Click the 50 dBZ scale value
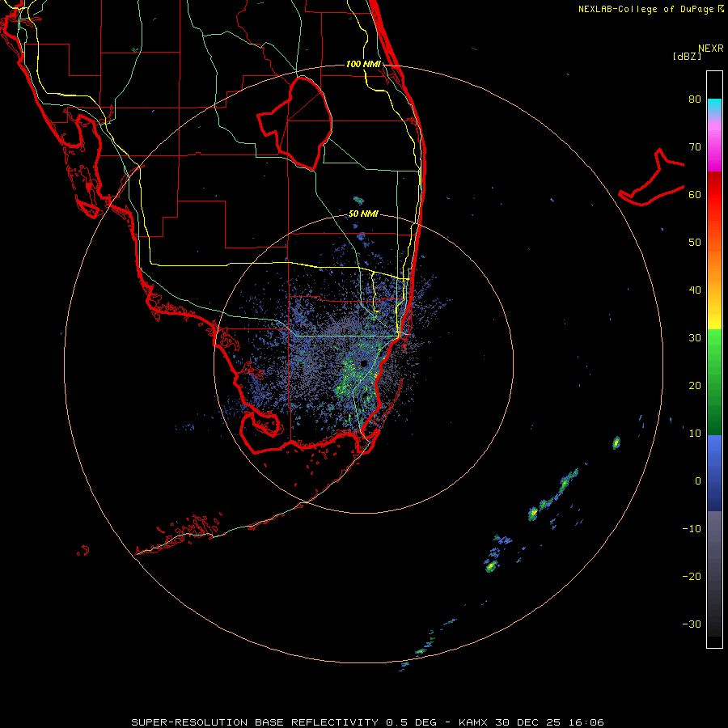Image resolution: width=728 pixels, height=728 pixels. tap(695, 243)
